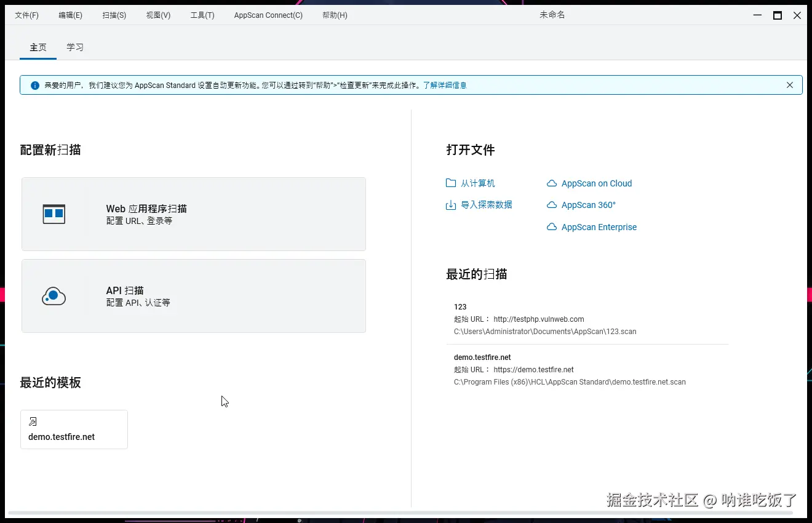Click the folder icon beside 从计算机
The height and width of the screenshot is (523, 812).
451,183
